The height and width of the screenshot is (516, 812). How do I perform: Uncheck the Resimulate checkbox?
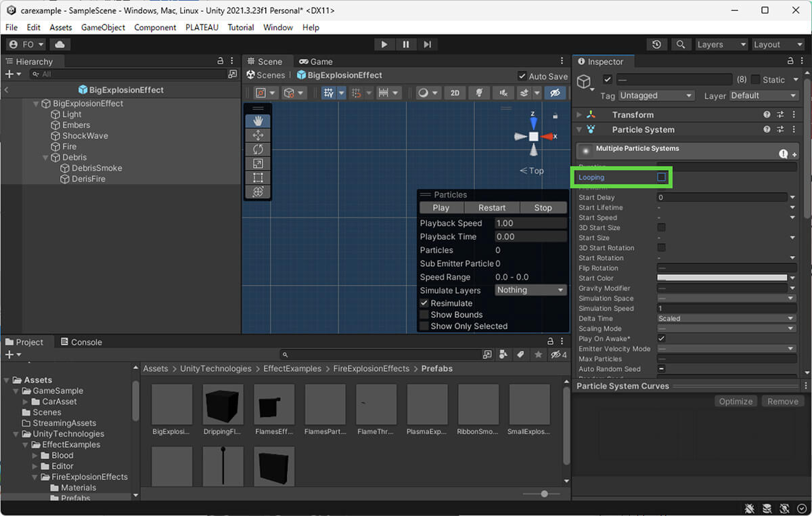coord(424,303)
